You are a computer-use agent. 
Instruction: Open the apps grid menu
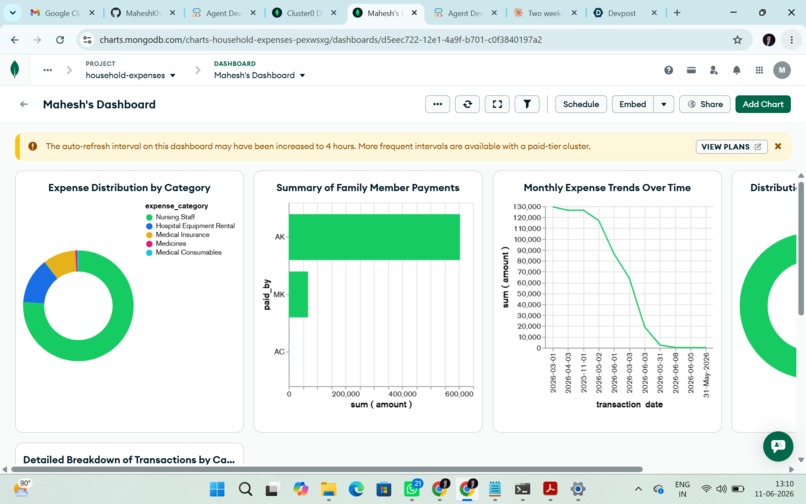(759, 70)
